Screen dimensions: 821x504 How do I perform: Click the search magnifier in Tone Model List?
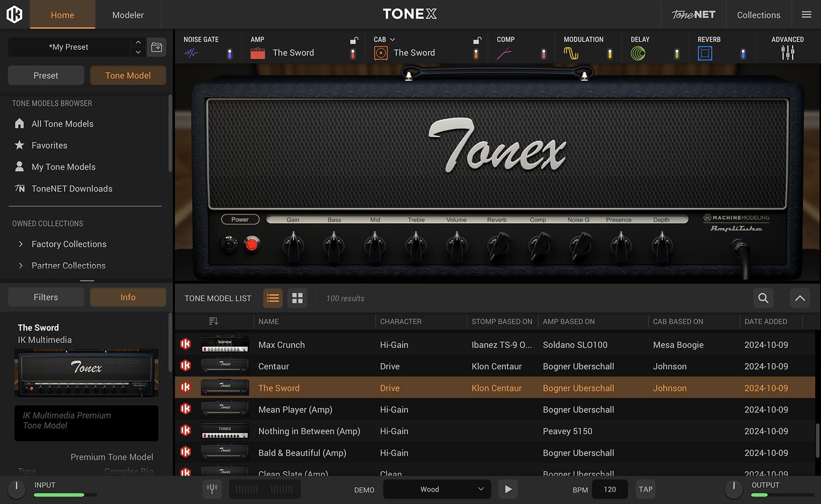(x=763, y=298)
